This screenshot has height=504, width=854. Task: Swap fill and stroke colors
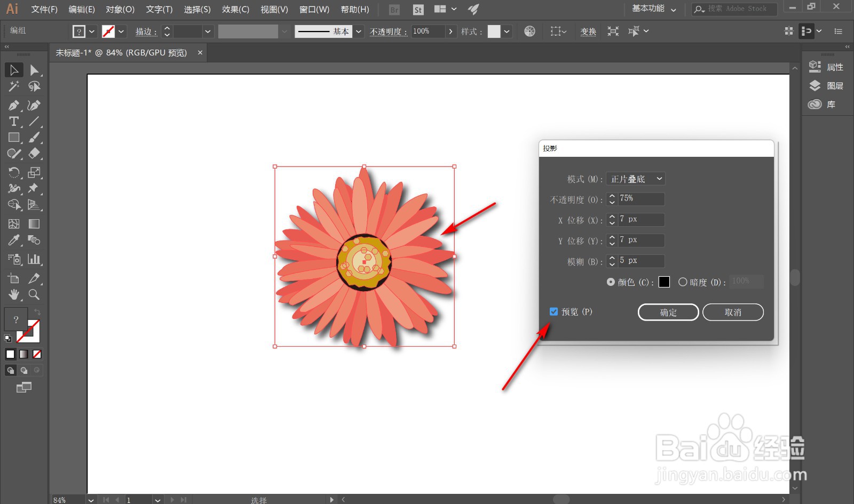click(x=37, y=311)
